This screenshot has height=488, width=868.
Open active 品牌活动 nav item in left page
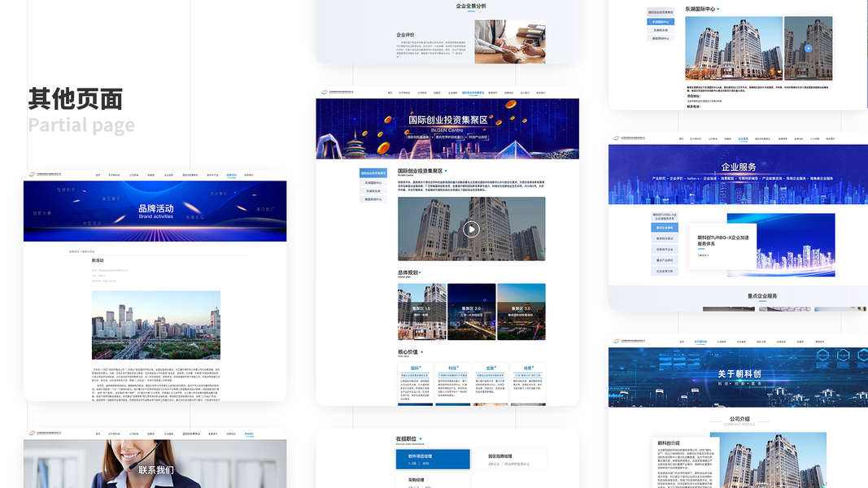231,175
